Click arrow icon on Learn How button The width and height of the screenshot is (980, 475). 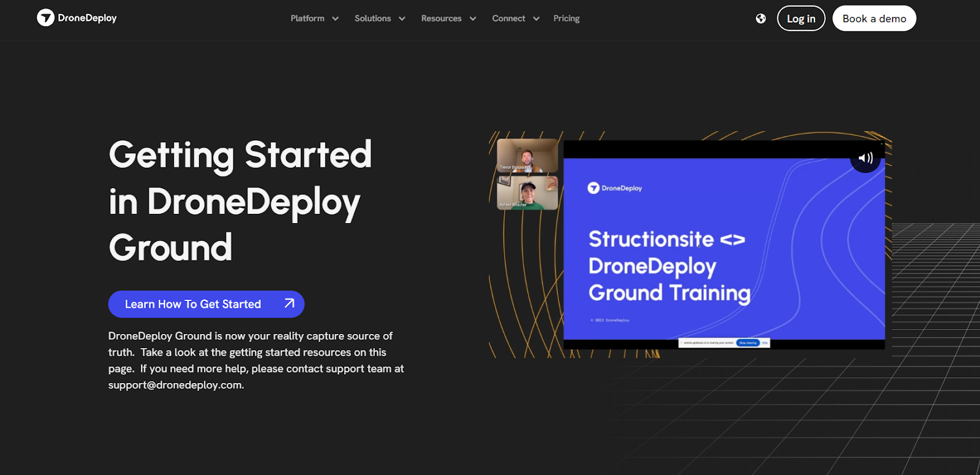coord(290,303)
